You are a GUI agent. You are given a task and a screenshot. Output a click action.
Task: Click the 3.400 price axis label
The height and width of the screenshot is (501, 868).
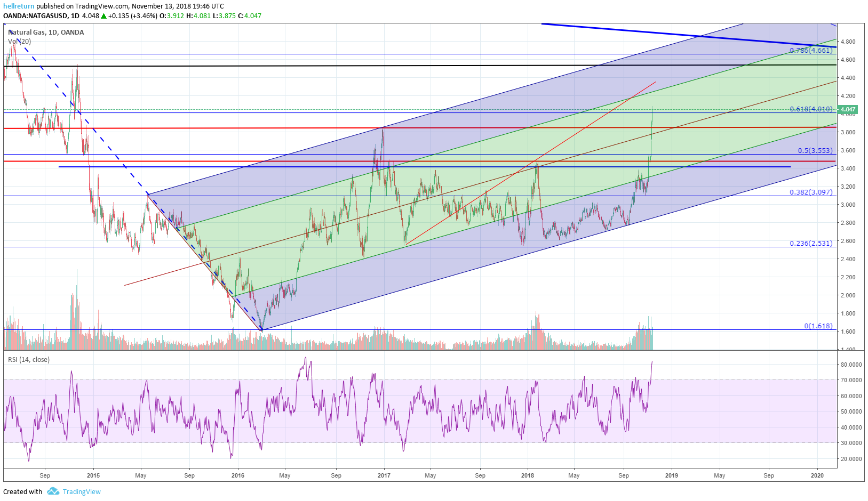[x=848, y=168]
